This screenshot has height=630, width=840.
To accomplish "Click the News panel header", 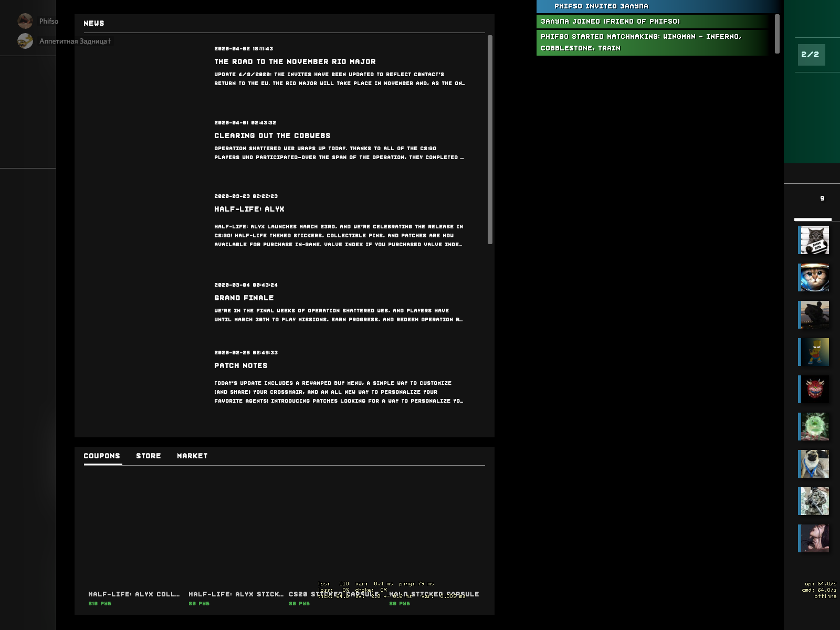I will 94,23.
